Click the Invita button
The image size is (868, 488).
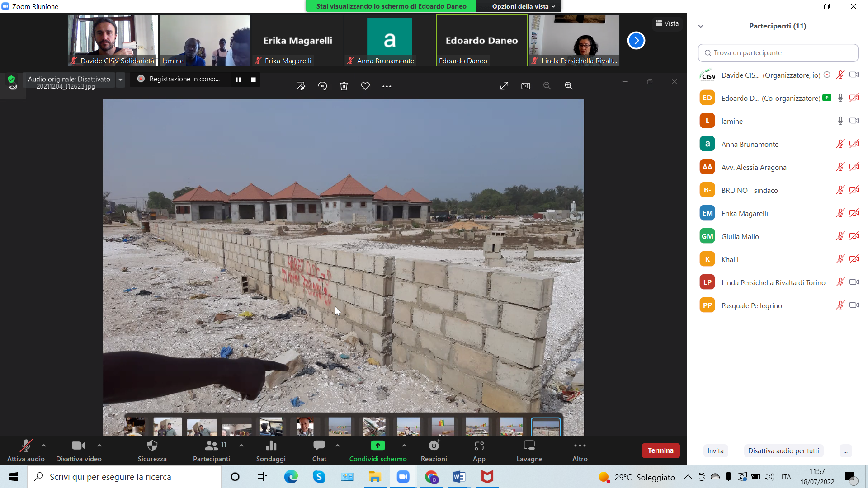click(715, 451)
